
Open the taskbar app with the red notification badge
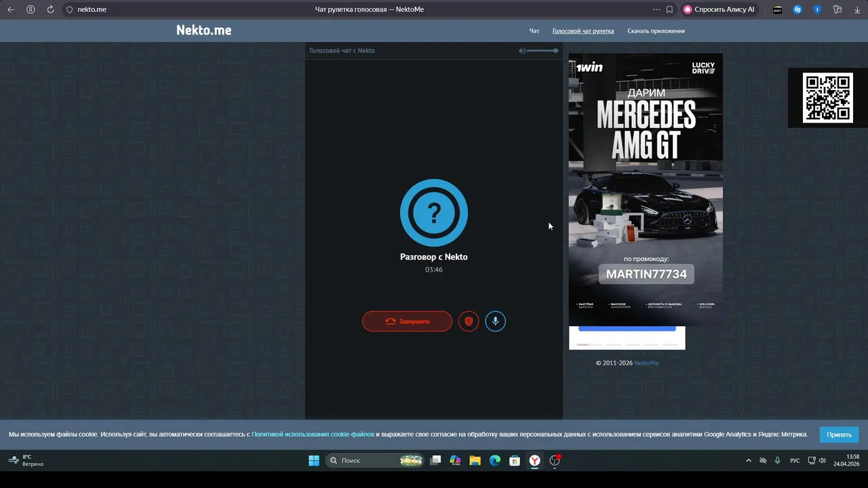tap(555, 461)
